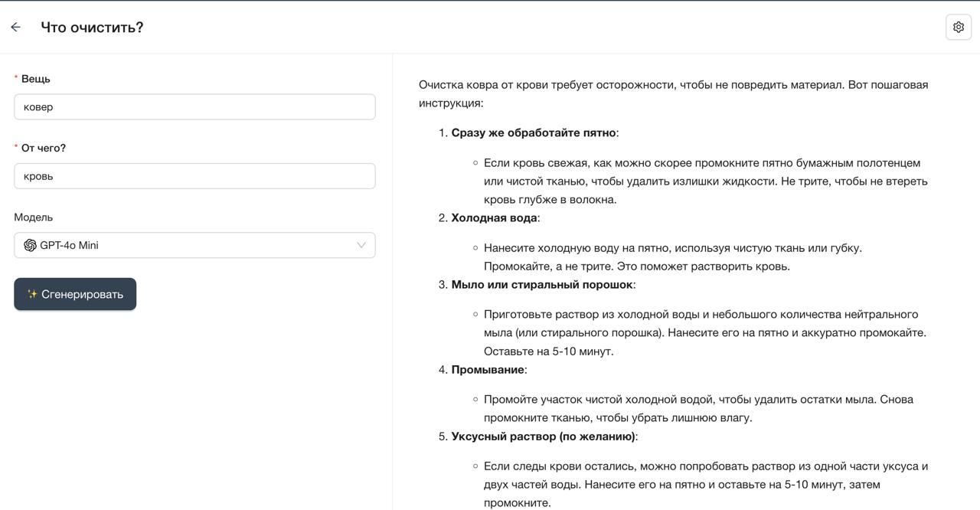Open the GPT-4o Mini model picker
Viewport: 980px width, 510px height.
(194, 245)
